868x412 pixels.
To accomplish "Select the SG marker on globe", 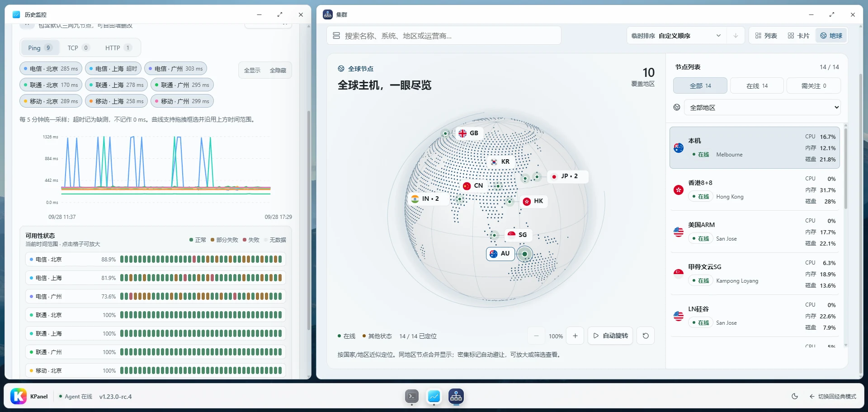I will click(517, 235).
